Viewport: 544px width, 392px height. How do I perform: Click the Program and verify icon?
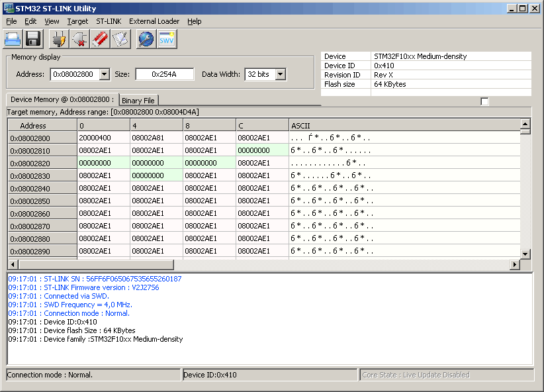pyautogui.click(x=120, y=40)
